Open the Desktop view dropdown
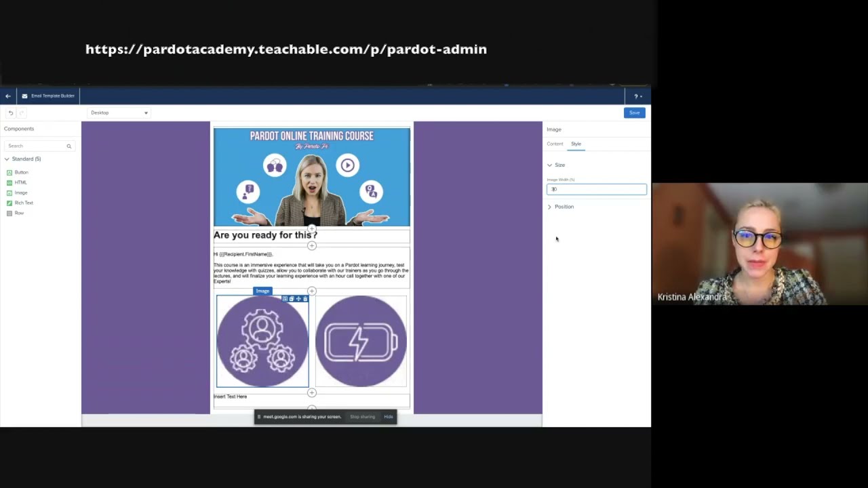The image size is (868, 488). click(x=119, y=113)
